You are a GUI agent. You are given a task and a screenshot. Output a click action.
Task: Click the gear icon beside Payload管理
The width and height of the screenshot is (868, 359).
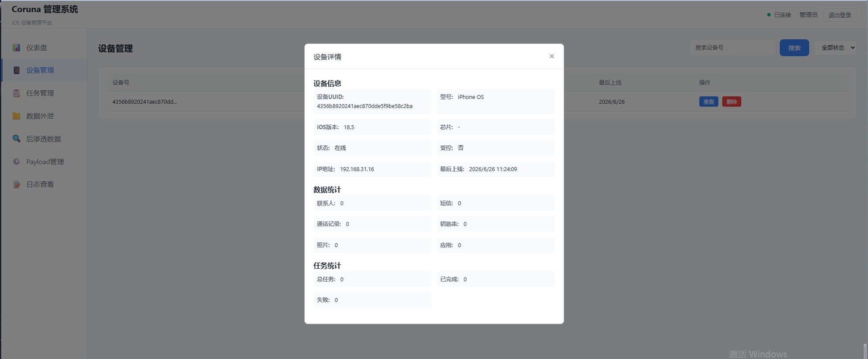tap(16, 162)
